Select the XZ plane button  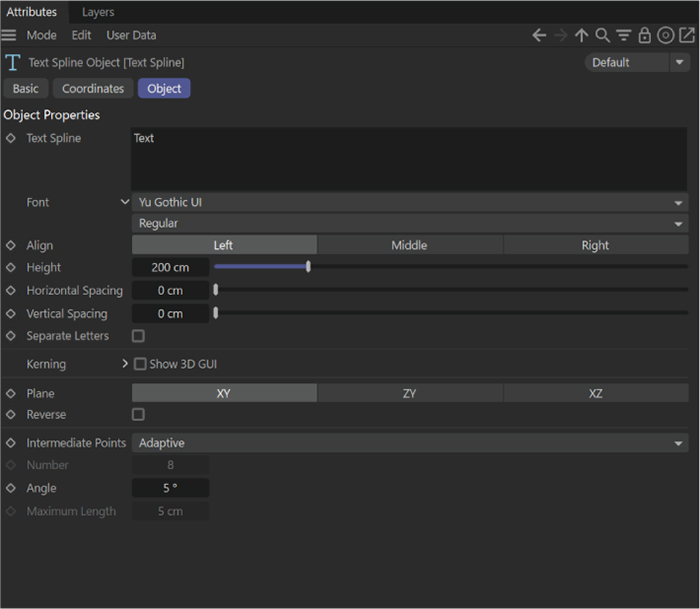[595, 394]
